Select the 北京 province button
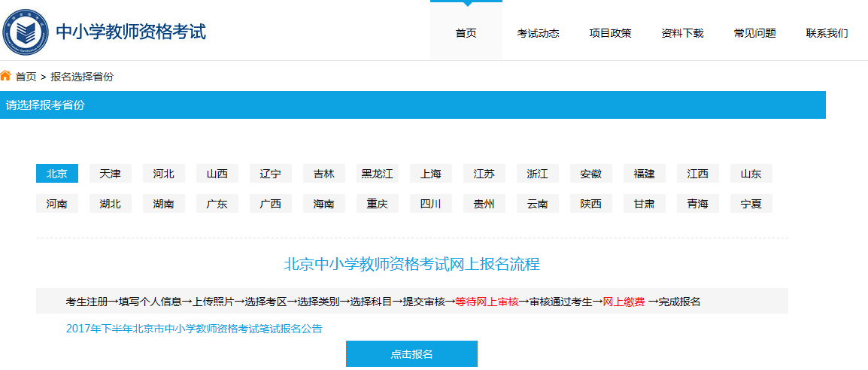Image resolution: width=868 pixels, height=370 pixels. [x=57, y=174]
